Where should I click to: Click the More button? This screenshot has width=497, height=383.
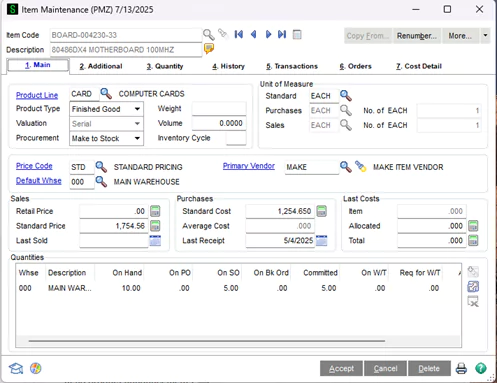pos(460,36)
